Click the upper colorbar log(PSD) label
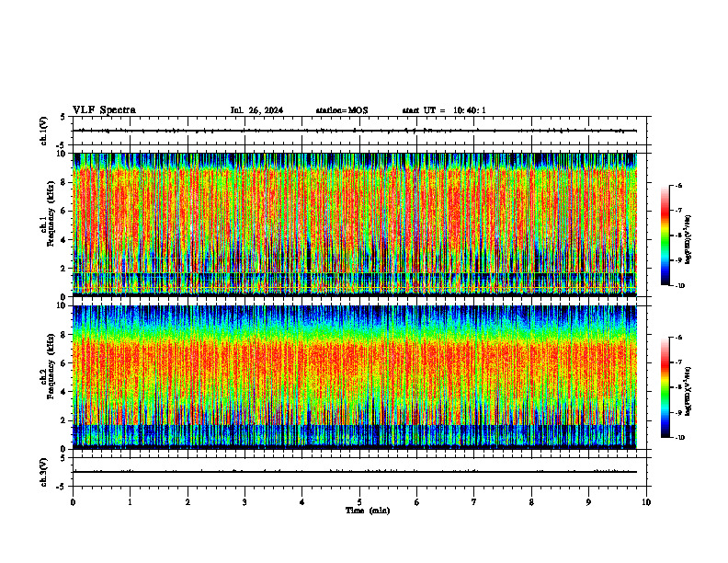The height and width of the screenshot is (563, 728). tap(688, 239)
